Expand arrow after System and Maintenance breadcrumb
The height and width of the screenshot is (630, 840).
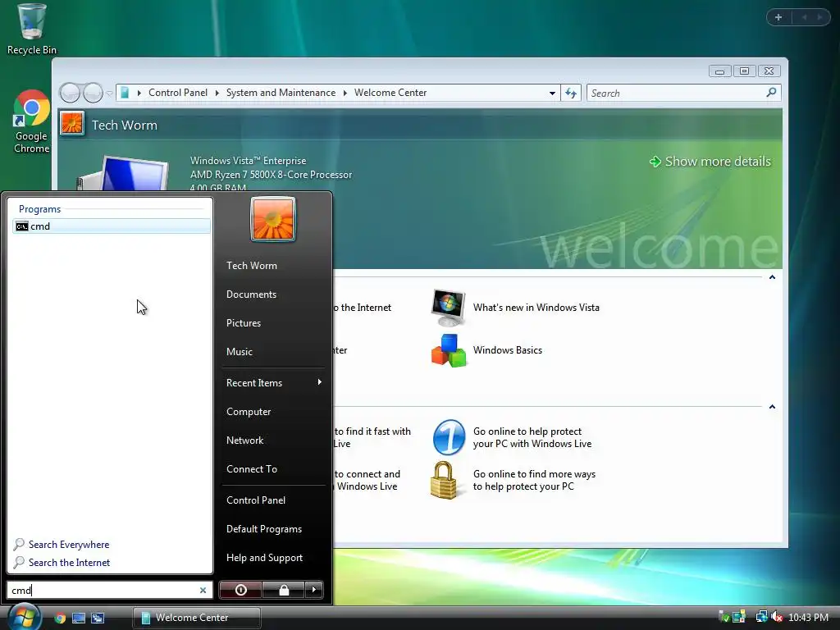coord(345,94)
